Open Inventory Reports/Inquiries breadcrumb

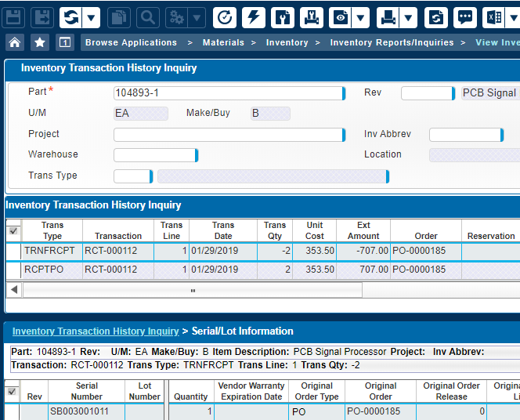coord(392,42)
